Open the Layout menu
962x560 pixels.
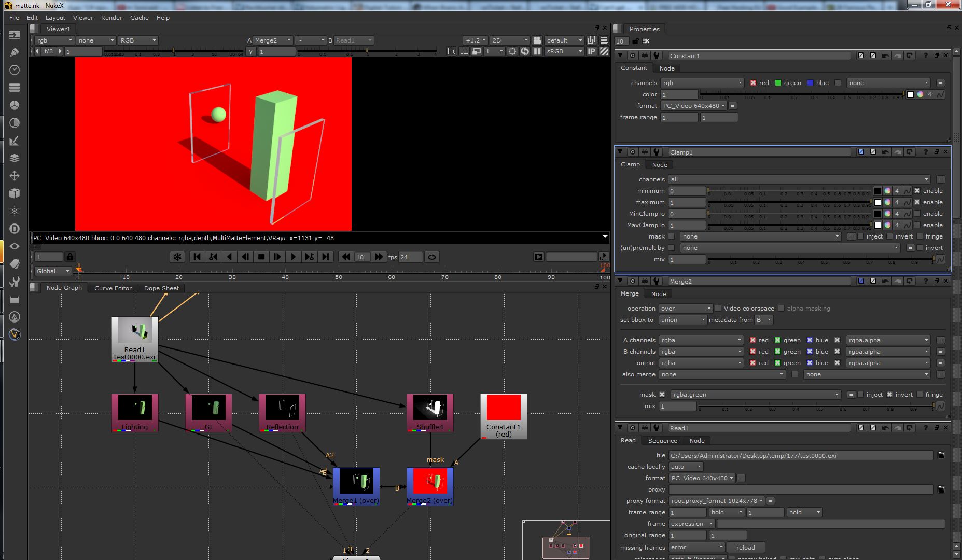coord(55,18)
